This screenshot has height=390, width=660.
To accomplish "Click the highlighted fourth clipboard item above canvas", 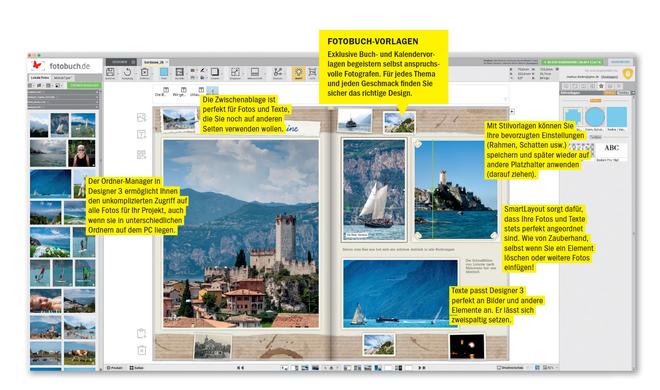I will [x=213, y=91].
